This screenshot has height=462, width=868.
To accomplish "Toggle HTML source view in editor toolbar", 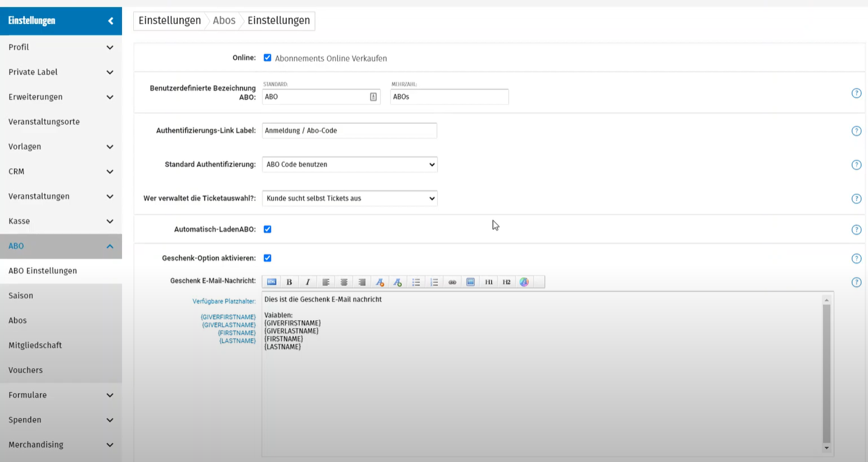I will [x=271, y=282].
